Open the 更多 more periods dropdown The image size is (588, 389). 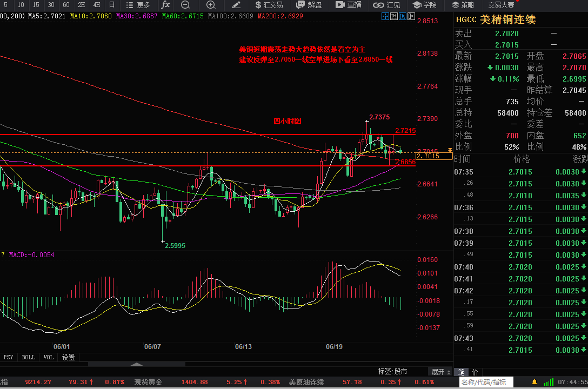click(138, 5)
